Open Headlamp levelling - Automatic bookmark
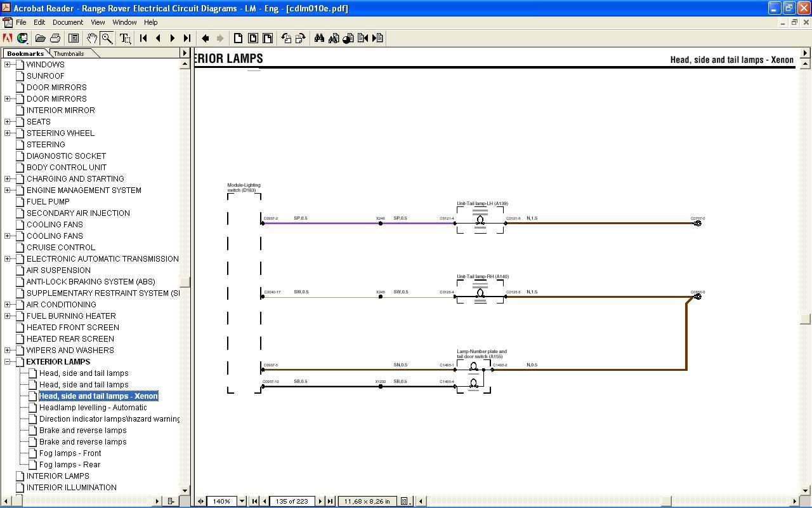This screenshot has width=812, height=508. click(x=93, y=407)
